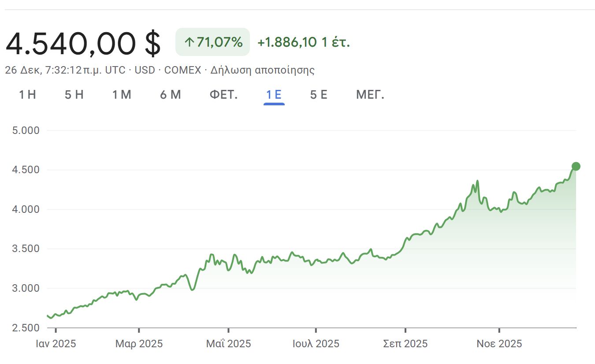Click the green data point marker on chart
This screenshot has width=595, height=364.
pos(575,166)
